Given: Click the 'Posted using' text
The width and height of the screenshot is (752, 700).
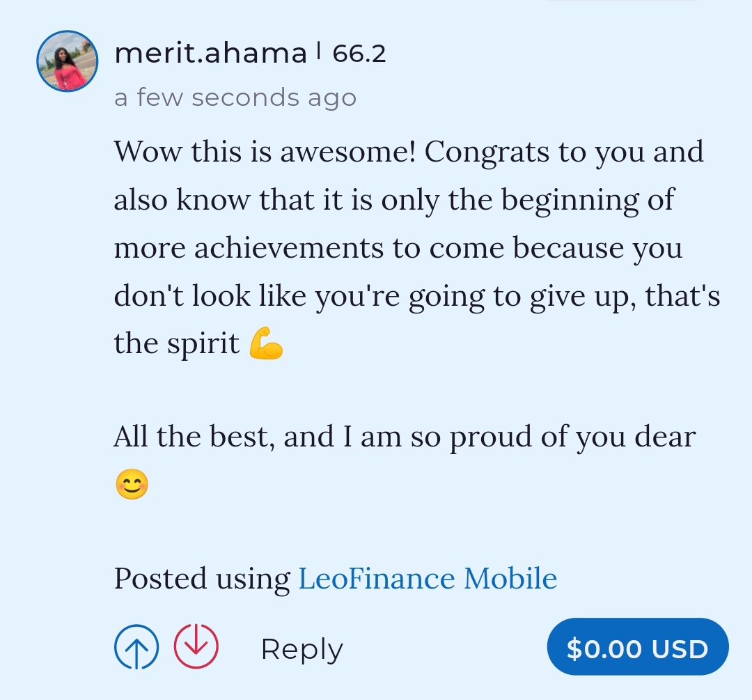Looking at the screenshot, I should click(202, 579).
